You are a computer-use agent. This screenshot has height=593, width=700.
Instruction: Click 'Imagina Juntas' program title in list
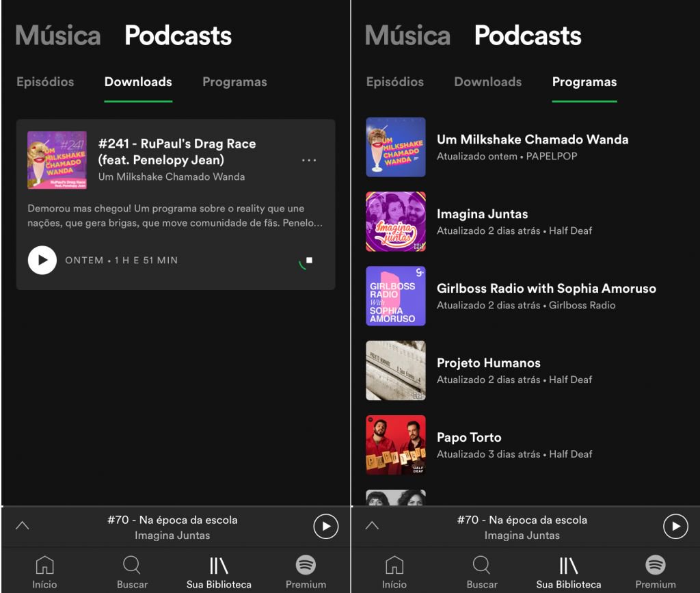pyautogui.click(x=482, y=214)
